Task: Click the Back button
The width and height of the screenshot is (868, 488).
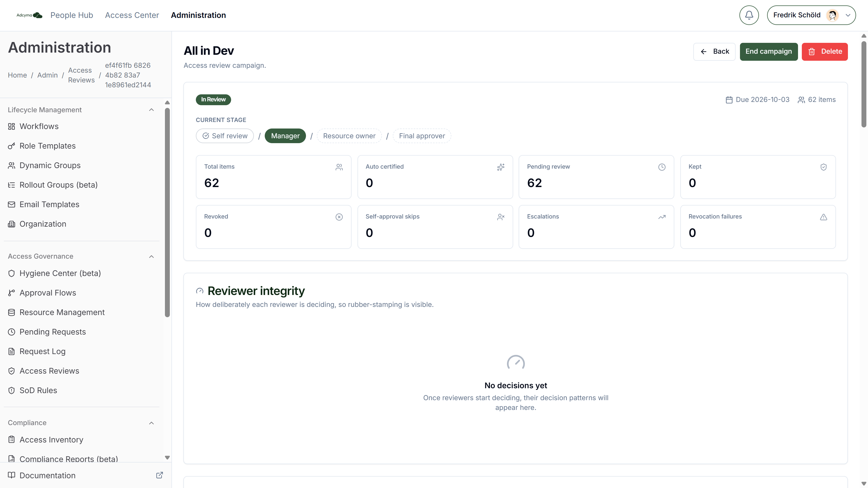Action: (x=714, y=52)
